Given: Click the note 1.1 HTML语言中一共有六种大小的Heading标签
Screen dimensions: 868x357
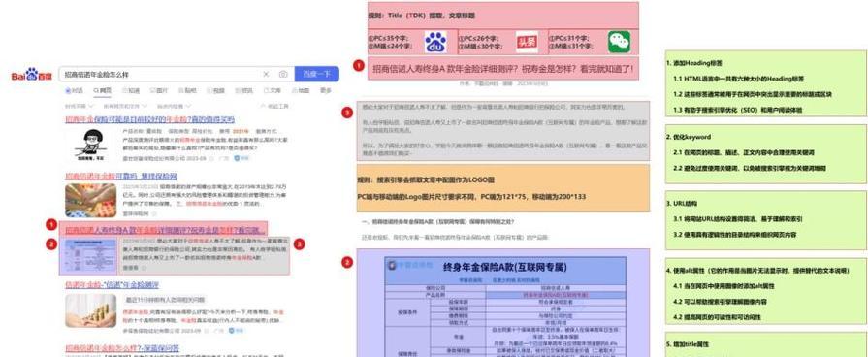Looking at the screenshot, I should (738, 80).
